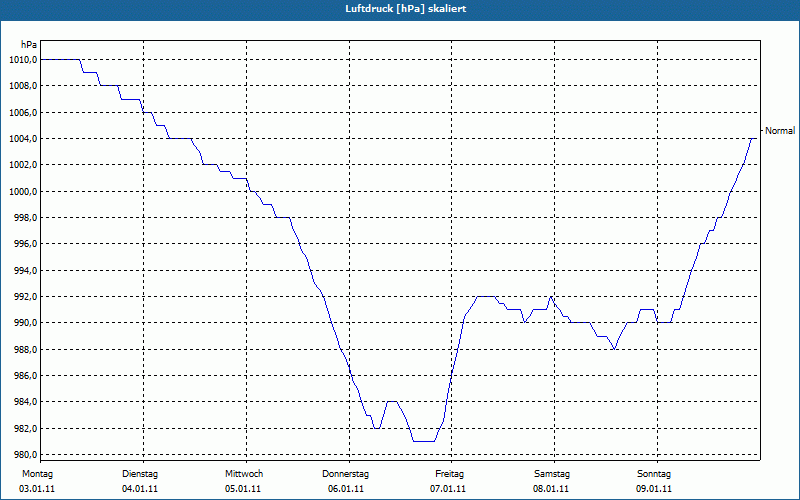Click the 990,0 axis value

[x=25, y=323]
